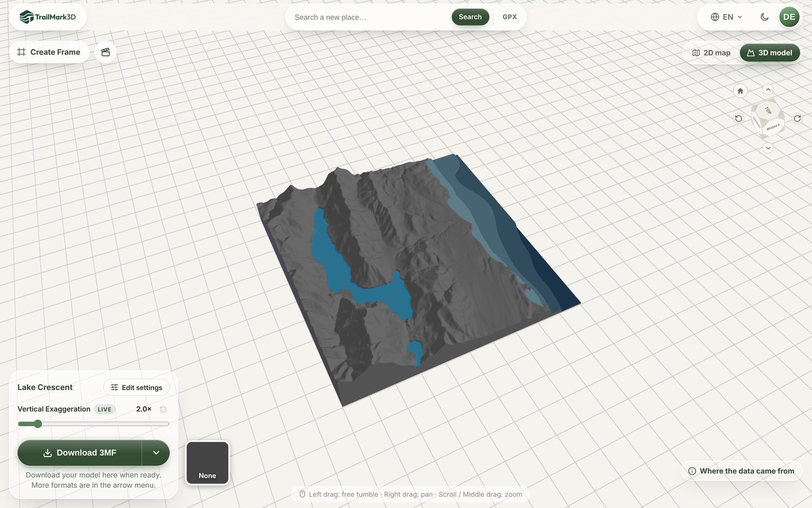
Task: Click the LIVE badge
Action: click(104, 409)
